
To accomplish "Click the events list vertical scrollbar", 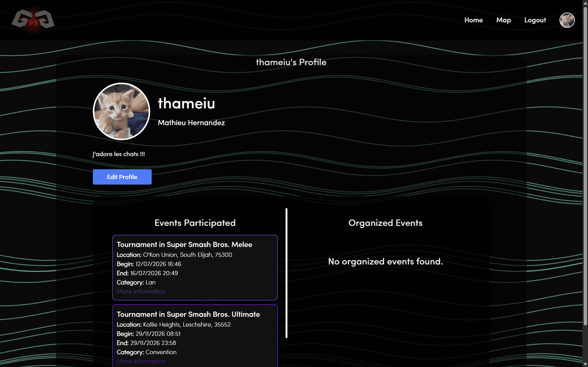I will click(286, 273).
